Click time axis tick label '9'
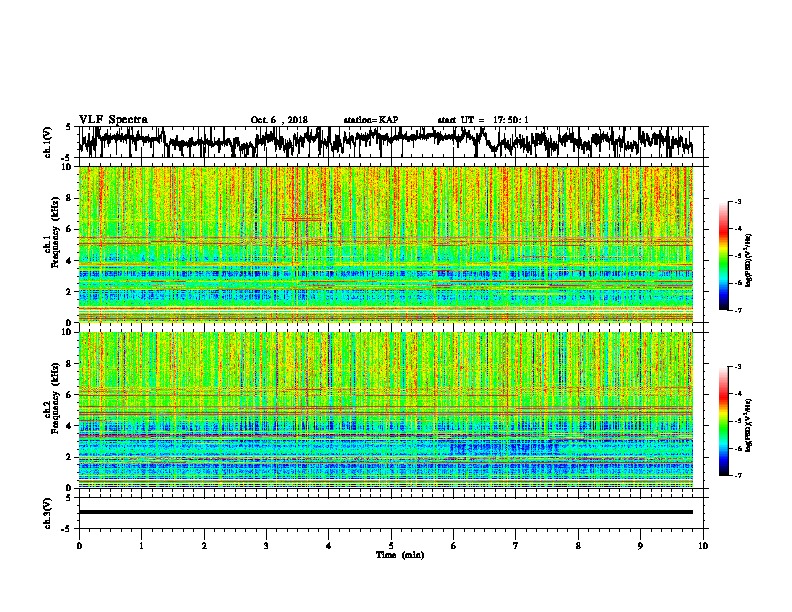The image size is (792, 612). tap(640, 546)
